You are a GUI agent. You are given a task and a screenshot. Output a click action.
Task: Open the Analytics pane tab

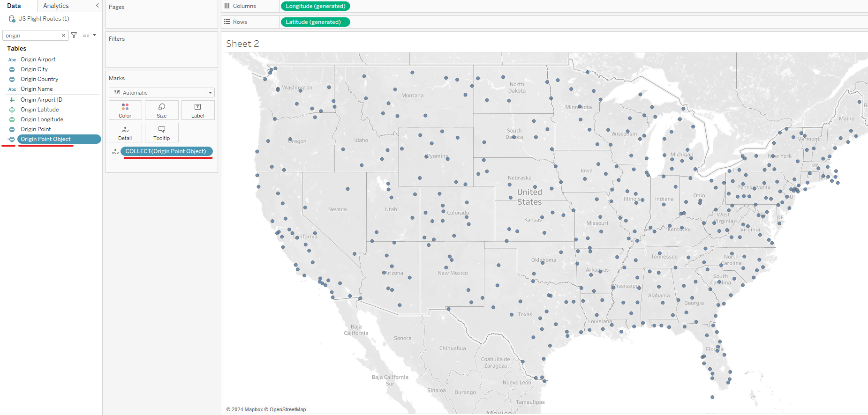coord(56,6)
